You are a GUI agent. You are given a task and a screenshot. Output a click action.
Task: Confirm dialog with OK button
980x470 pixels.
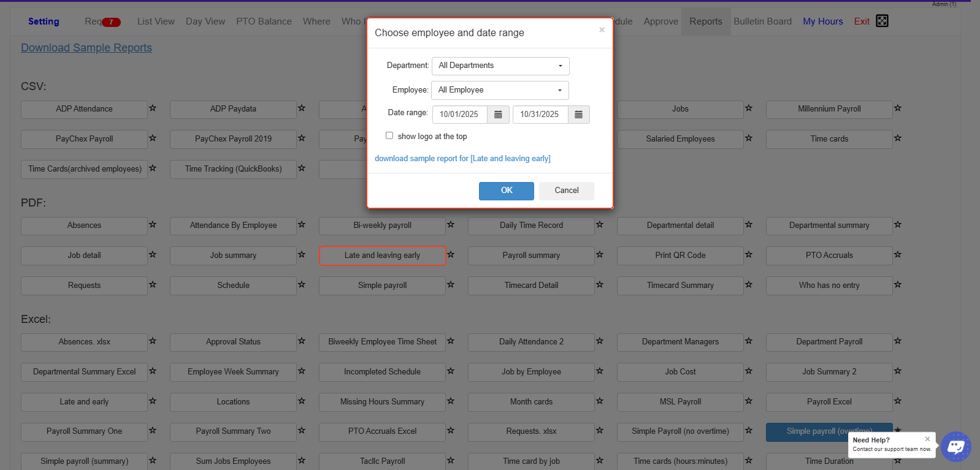point(506,191)
